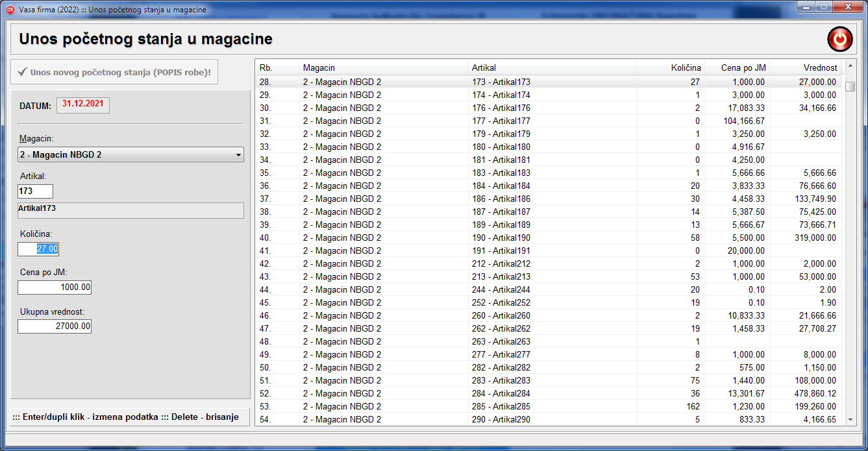Click Unos novog početnog stanja button
The width and height of the screenshot is (868, 451).
[114, 72]
